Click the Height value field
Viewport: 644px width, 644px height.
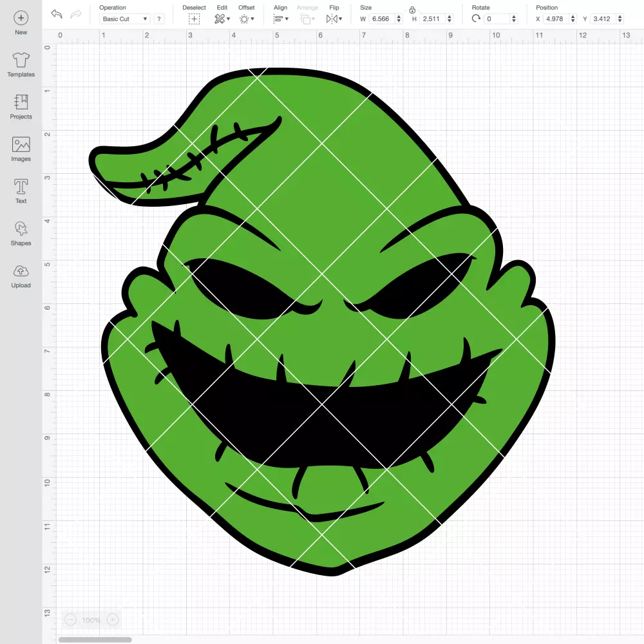pos(432,19)
